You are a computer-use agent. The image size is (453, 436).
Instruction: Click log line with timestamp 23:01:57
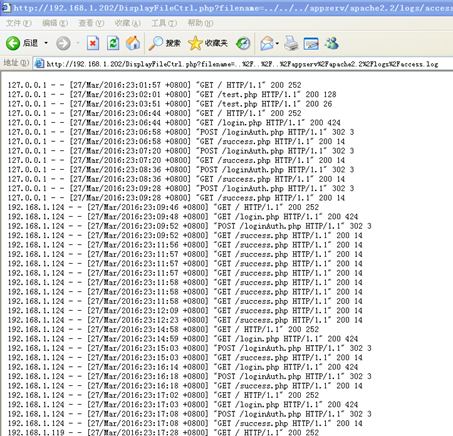click(x=154, y=85)
